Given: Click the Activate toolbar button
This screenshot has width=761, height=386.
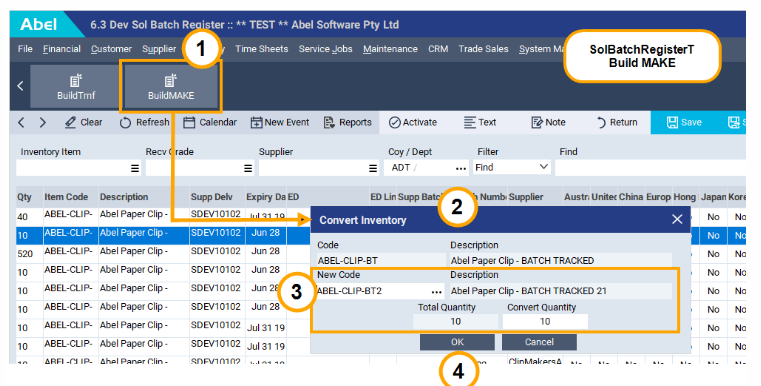Looking at the screenshot, I should (413, 122).
